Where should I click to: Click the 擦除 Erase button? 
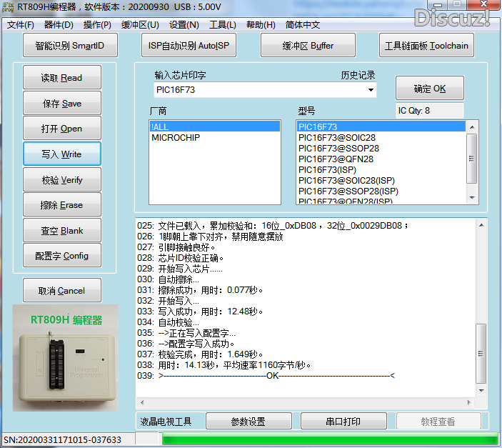62,204
